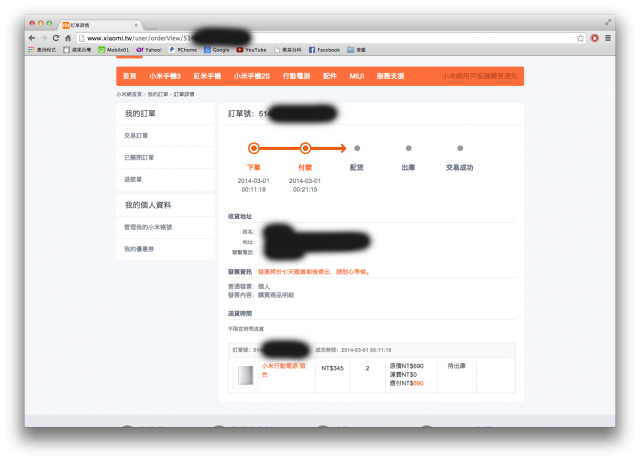Screen dimensions: 640x461
Task: Click the 付款 timestamp 00:21:15
Action: pos(305,189)
